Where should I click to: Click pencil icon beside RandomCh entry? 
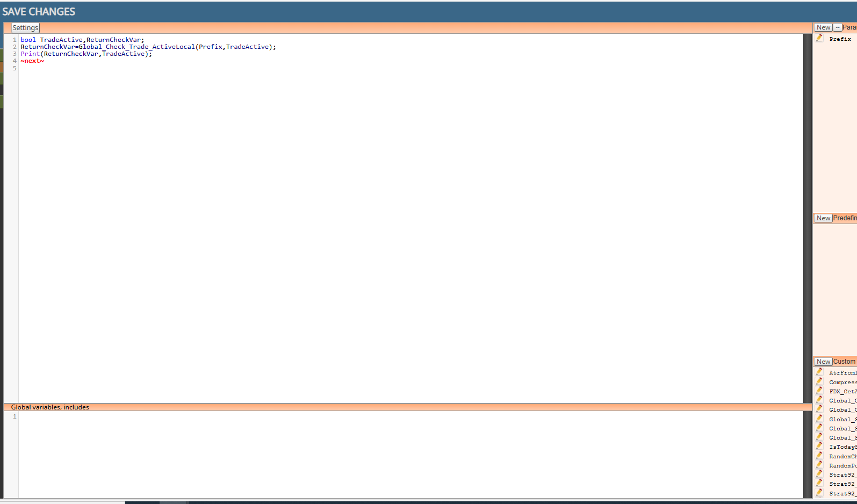[819, 456]
